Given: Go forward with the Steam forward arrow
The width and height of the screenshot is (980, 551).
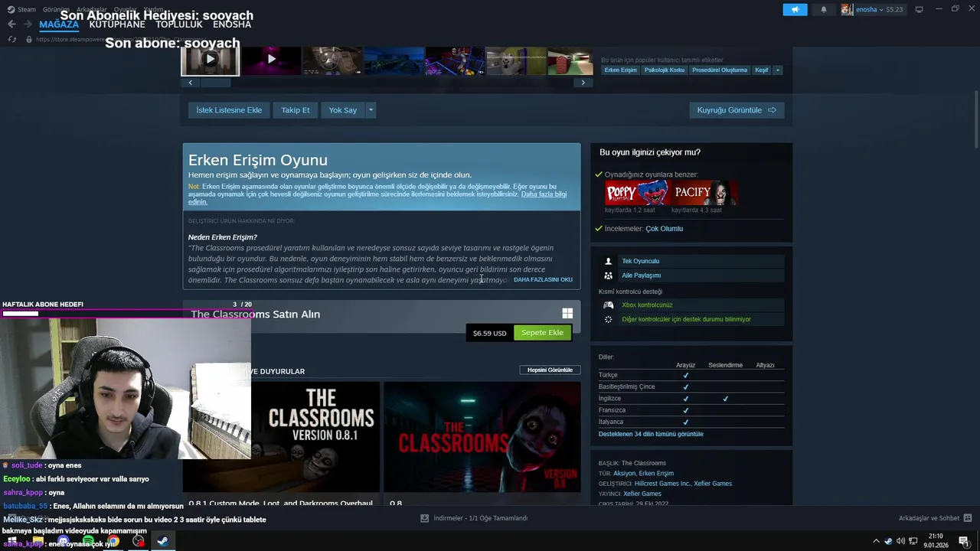Looking at the screenshot, I should [28, 24].
